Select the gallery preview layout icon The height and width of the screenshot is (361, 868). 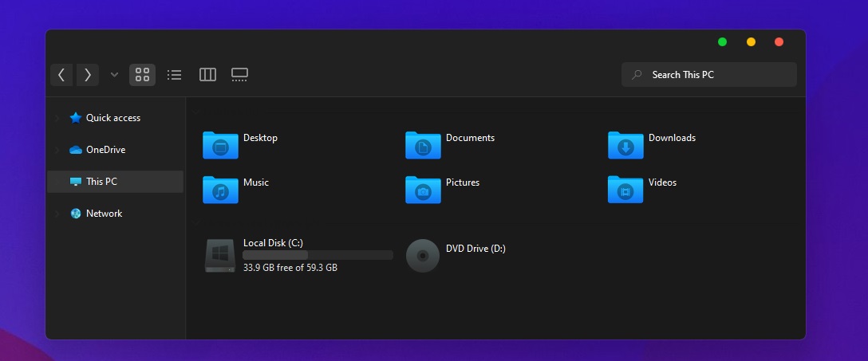pos(239,75)
